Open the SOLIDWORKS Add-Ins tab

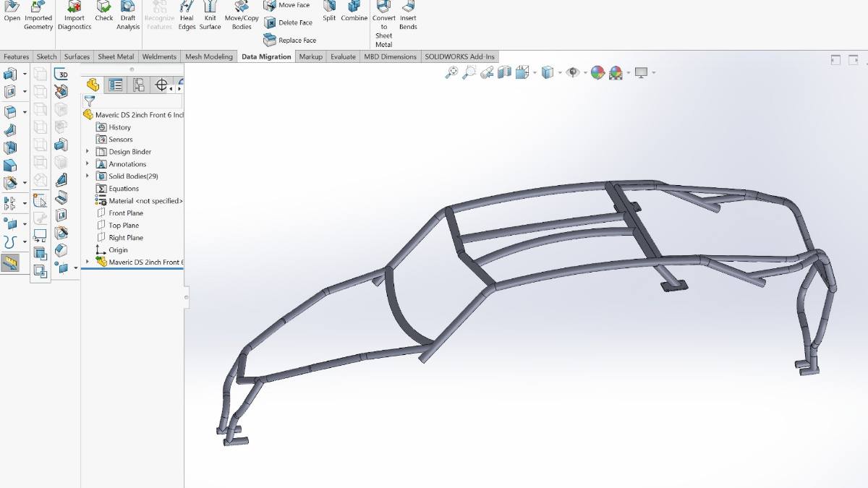pyautogui.click(x=460, y=56)
